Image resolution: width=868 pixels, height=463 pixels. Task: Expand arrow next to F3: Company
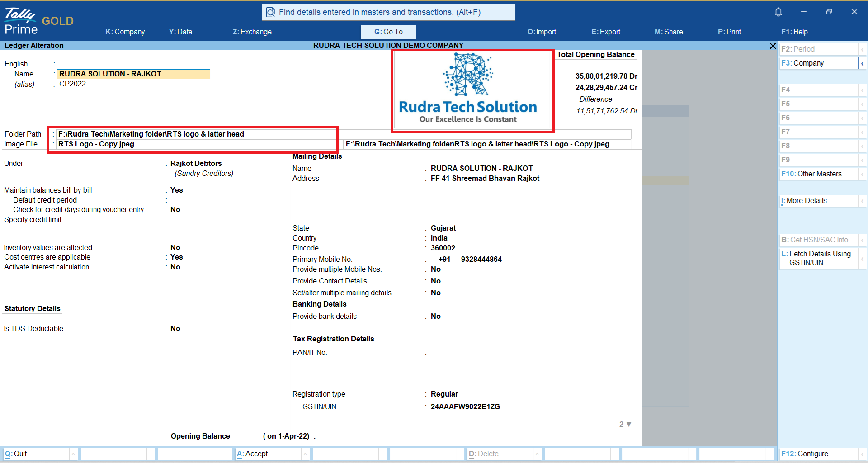862,63
